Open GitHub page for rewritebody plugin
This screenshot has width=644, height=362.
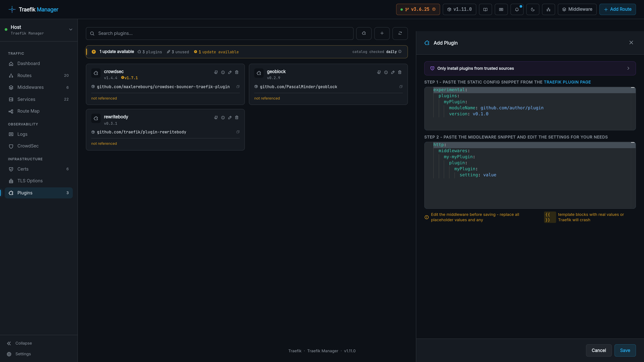(x=216, y=118)
